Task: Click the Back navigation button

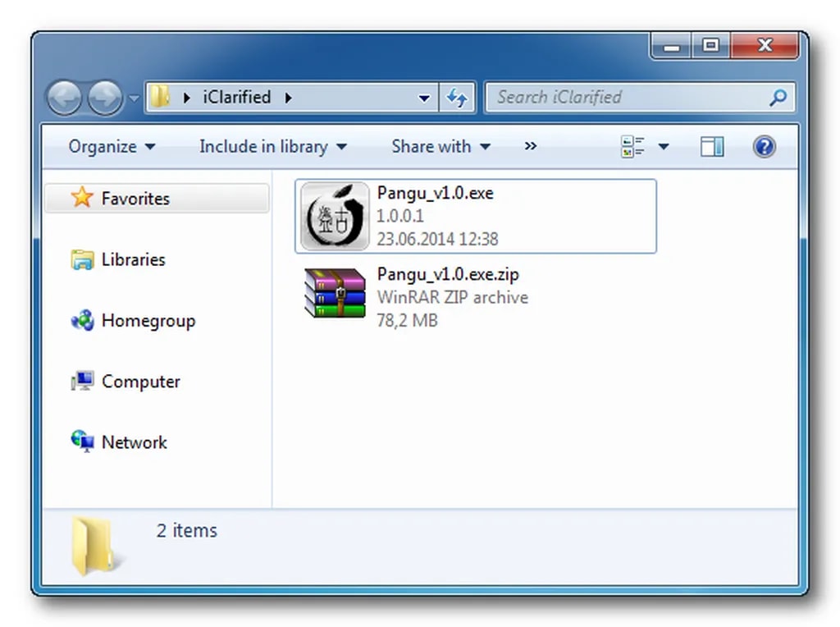Action: click(x=64, y=97)
